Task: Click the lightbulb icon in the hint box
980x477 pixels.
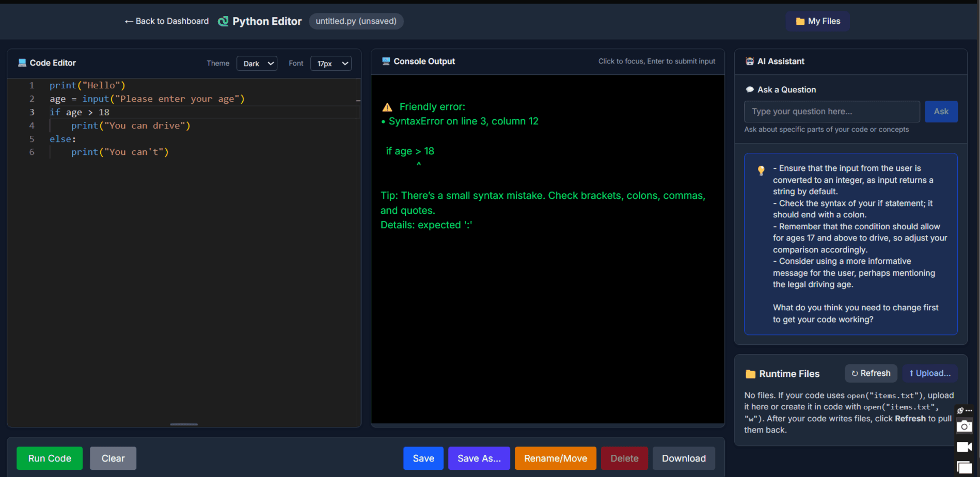Action: 761,170
